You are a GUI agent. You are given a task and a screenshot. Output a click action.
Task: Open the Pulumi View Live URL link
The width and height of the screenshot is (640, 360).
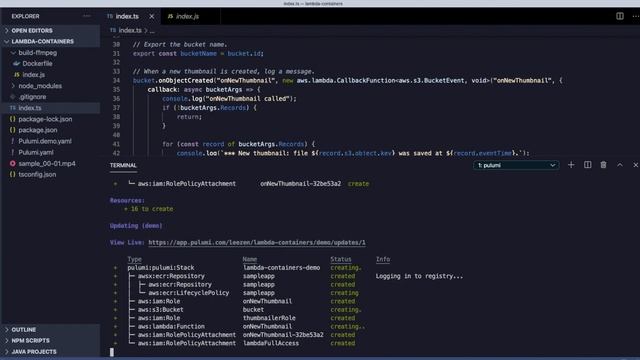(x=257, y=242)
